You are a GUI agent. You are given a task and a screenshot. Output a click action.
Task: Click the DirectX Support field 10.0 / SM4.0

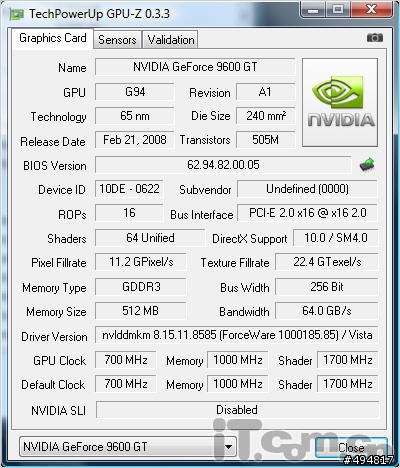pos(336,238)
